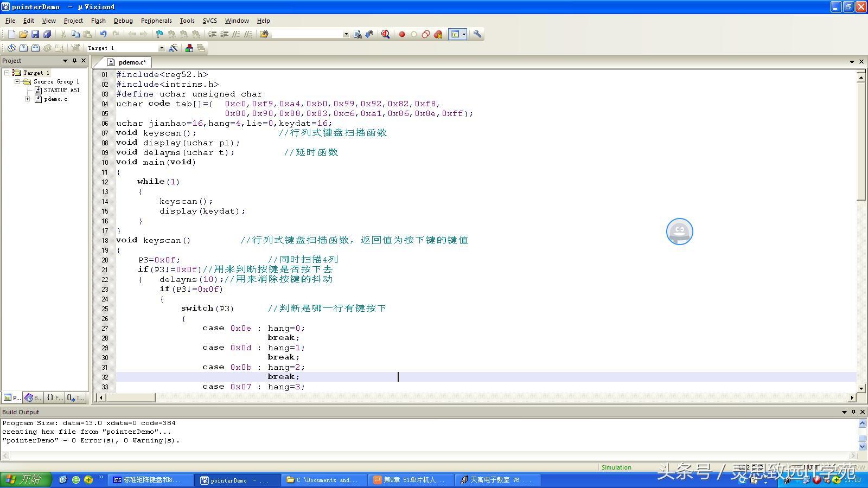This screenshot has height=488, width=868.
Task: Comment out the selected lines
Action: (236, 34)
